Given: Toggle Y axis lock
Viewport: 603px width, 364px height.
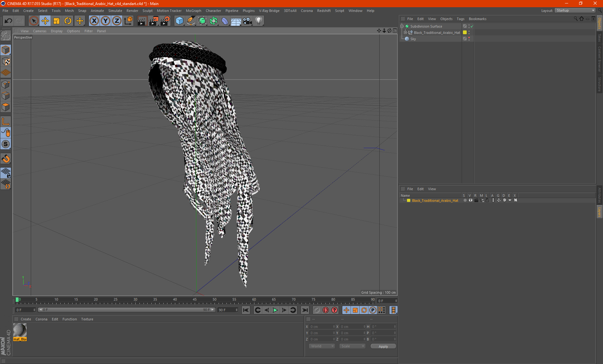Looking at the screenshot, I should point(106,21).
